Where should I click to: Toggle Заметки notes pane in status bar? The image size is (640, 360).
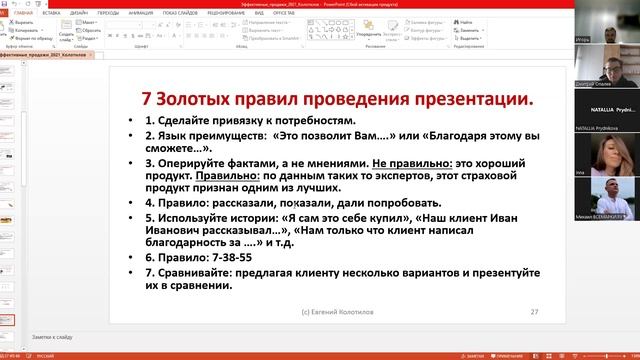472,356
